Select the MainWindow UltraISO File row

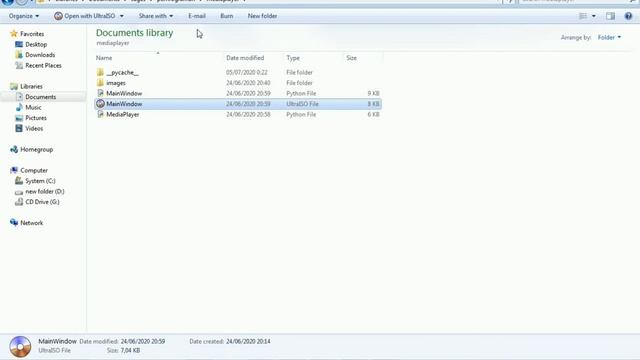click(238, 104)
